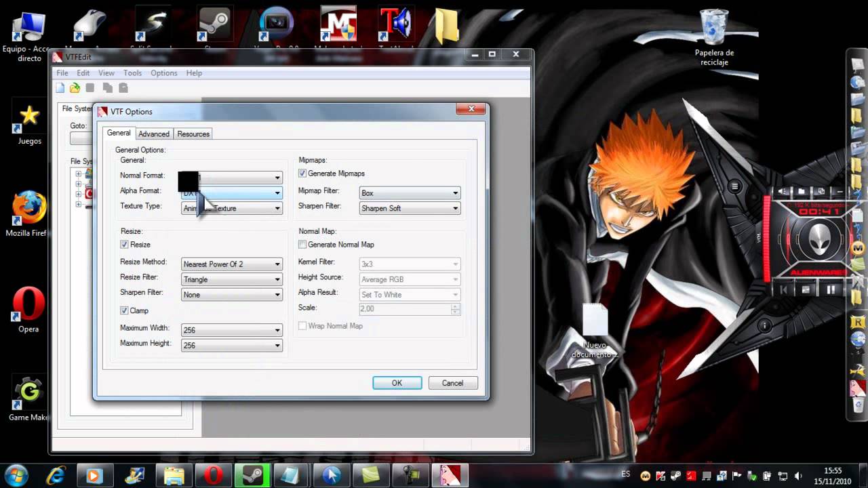Open the View menu in VTFEdit
The height and width of the screenshot is (488, 868).
pos(106,73)
